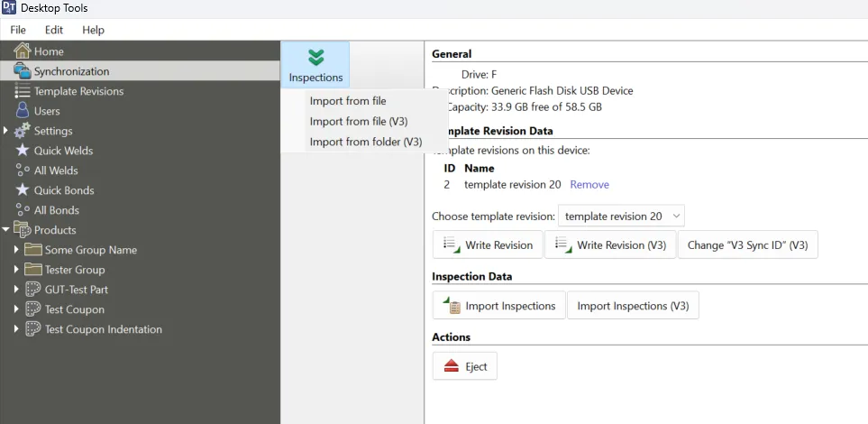Click the Import Inspections (V3) button
868x424 pixels.
click(633, 306)
